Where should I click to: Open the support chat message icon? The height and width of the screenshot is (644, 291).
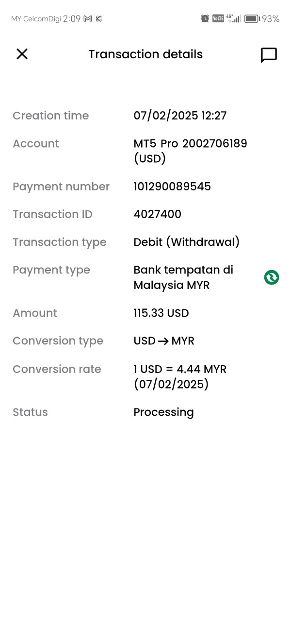tap(269, 55)
